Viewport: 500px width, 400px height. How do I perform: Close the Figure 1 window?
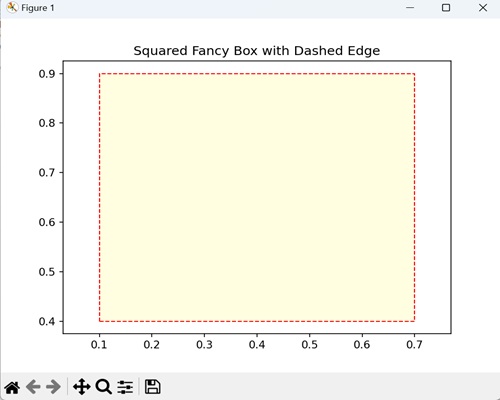click(483, 7)
